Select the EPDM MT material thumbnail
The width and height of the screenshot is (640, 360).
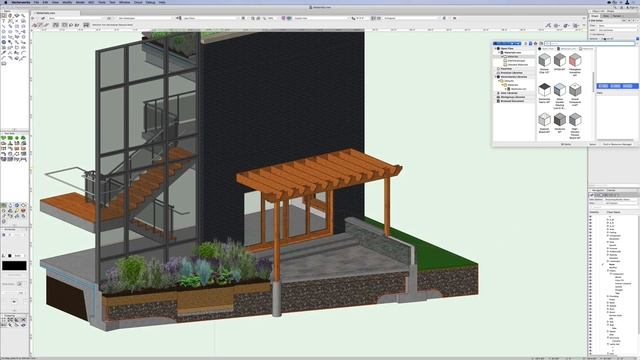[560, 60]
